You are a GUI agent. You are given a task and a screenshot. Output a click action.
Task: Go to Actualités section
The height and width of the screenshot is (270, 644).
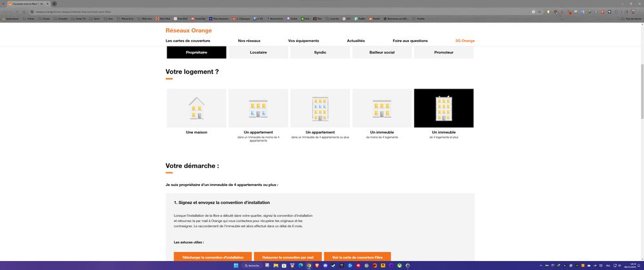tap(356, 41)
